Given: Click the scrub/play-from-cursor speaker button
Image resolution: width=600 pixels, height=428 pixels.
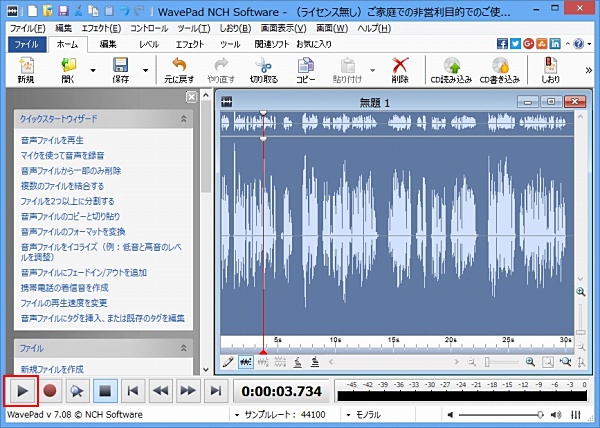Looking at the screenshot, I should (77, 391).
